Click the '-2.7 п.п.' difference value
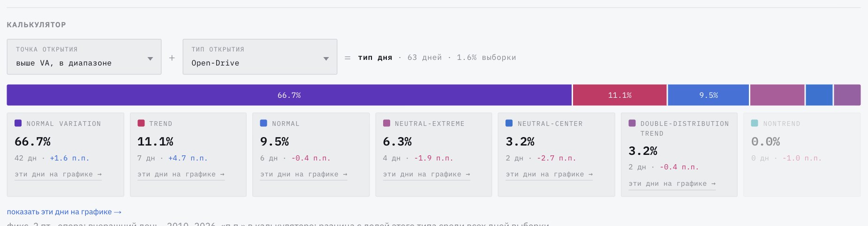The image size is (868, 226). (557, 158)
